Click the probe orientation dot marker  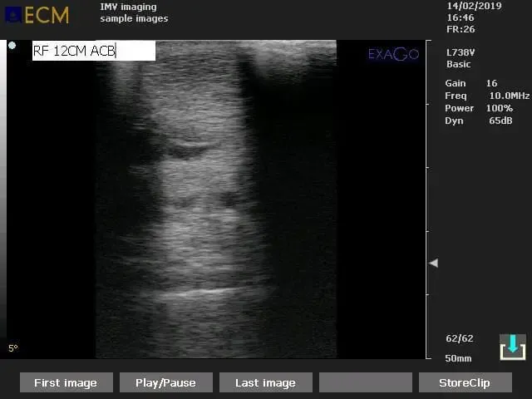click(12, 46)
